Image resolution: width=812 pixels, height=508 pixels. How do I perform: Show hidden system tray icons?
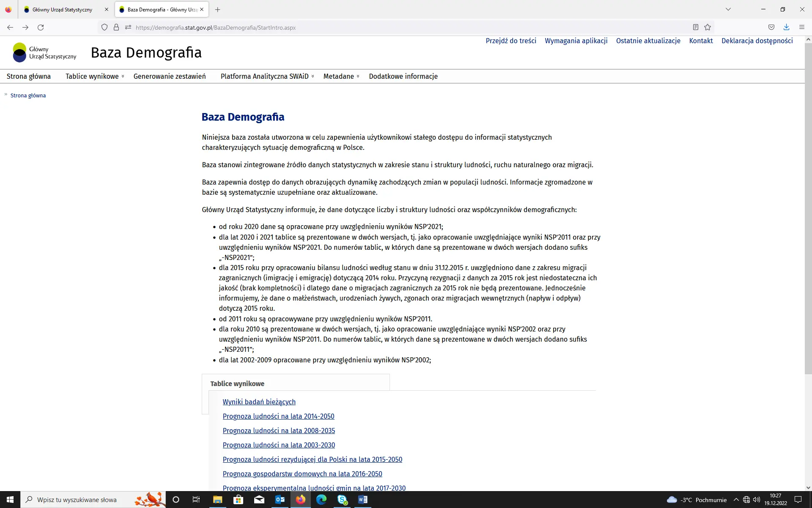(x=736, y=500)
